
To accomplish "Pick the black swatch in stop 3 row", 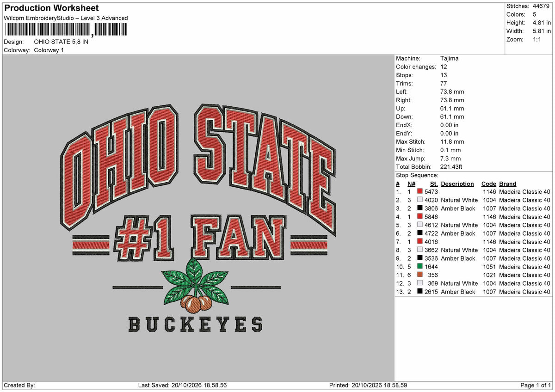I will click(420, 208).
